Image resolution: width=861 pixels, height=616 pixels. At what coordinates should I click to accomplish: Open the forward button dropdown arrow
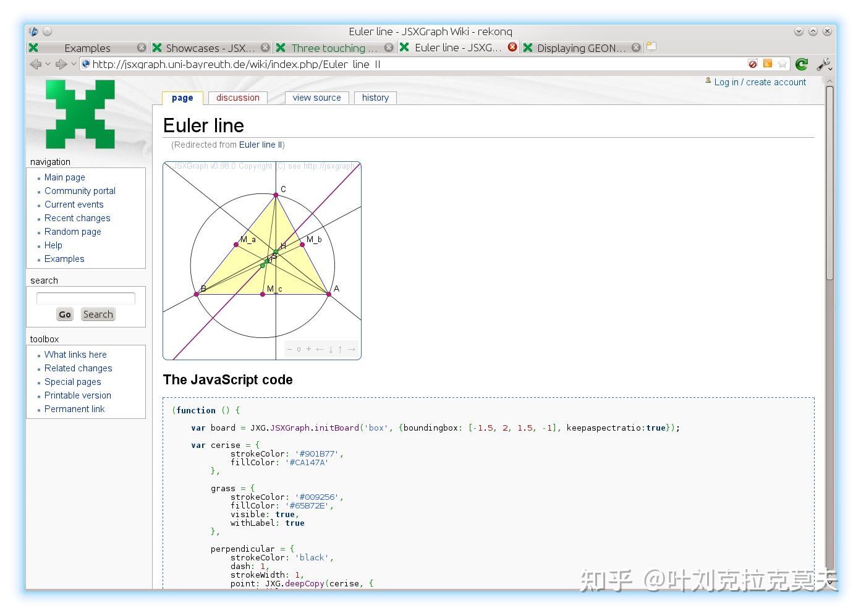(74, 64)
